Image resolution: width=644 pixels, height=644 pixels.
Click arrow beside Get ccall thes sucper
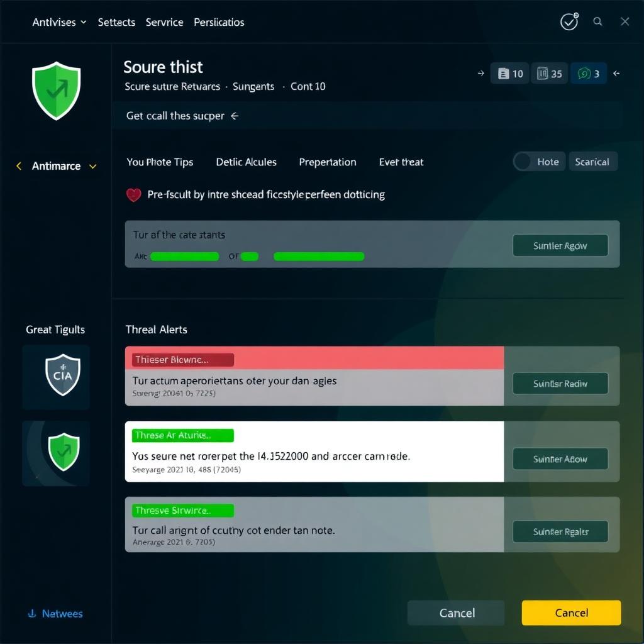[235, 116]
